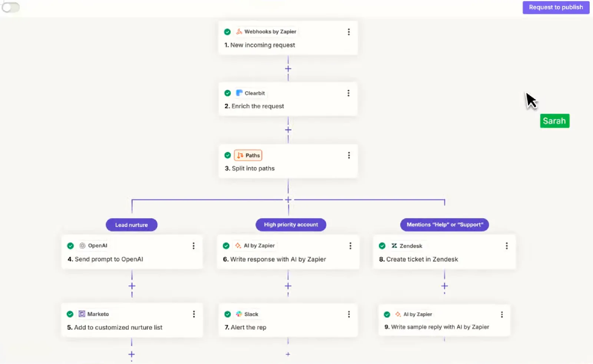
Task: Click the Paths app badge
Action: 248,155
